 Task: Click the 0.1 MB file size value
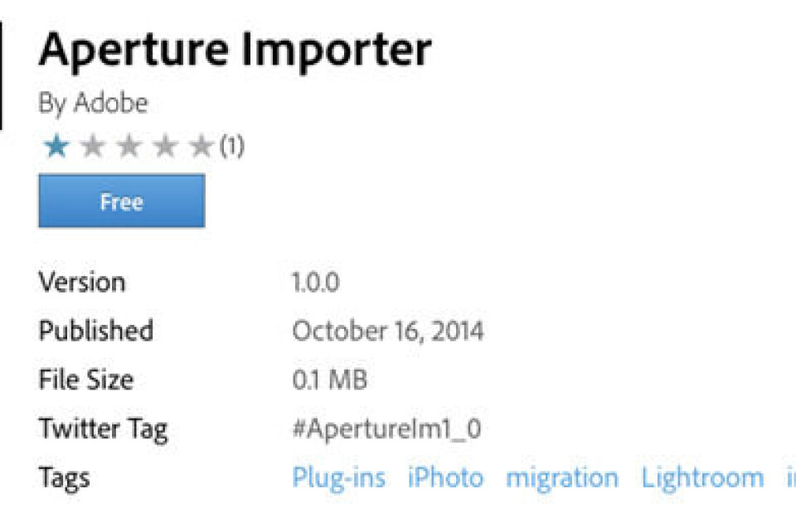coord(329,380)
